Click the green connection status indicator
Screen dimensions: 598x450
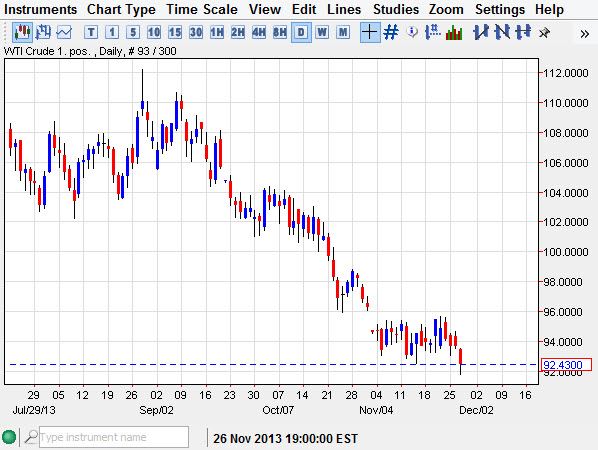point(9,437)
